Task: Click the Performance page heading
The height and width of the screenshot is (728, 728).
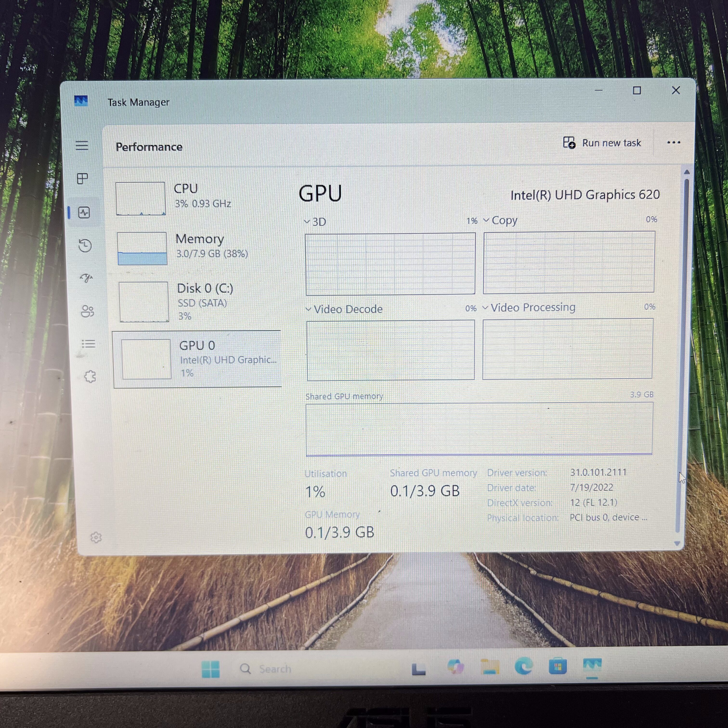Action: point(149,147)
